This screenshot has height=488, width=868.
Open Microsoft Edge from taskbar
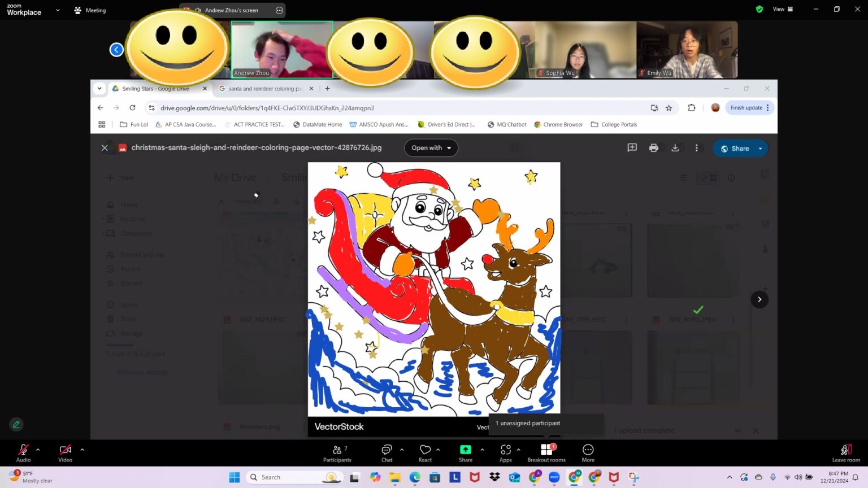pos(415,477)
